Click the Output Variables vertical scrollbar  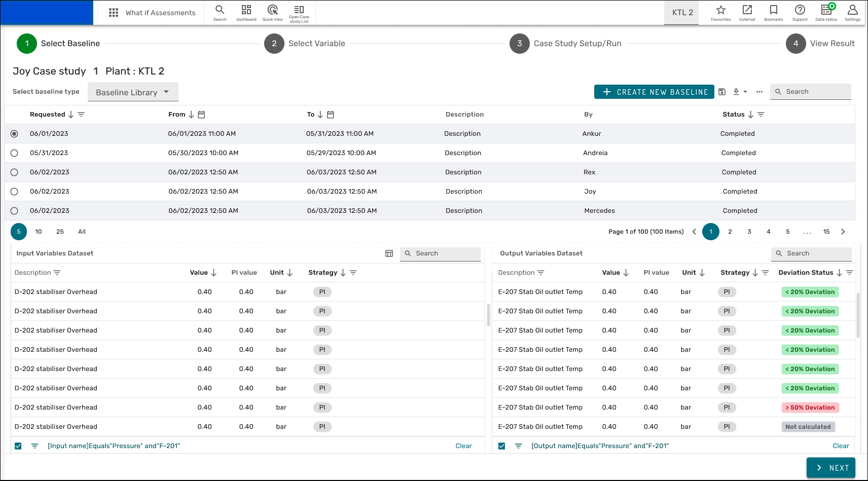pyautogui.click(x=858, y=314)
